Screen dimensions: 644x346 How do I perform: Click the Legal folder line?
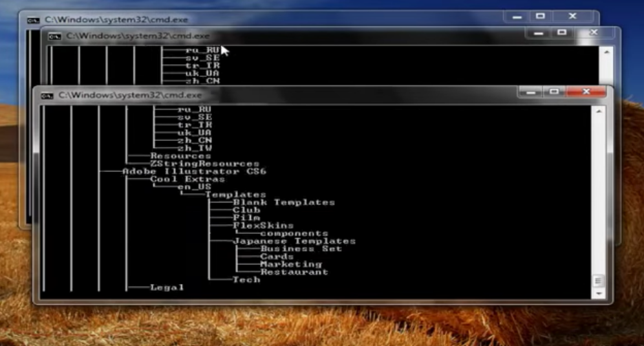click(x=167, y=288)
